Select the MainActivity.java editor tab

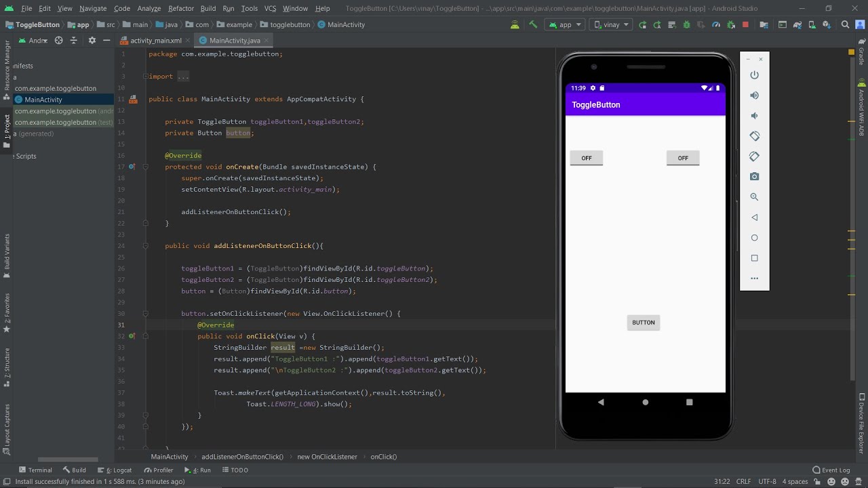pyautogui.click(x=235, y=41)
